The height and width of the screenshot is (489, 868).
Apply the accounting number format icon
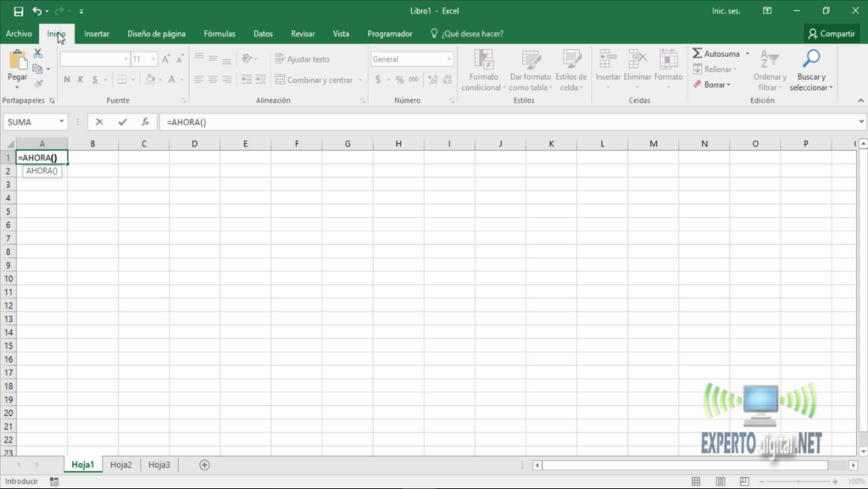coord(378,79)
